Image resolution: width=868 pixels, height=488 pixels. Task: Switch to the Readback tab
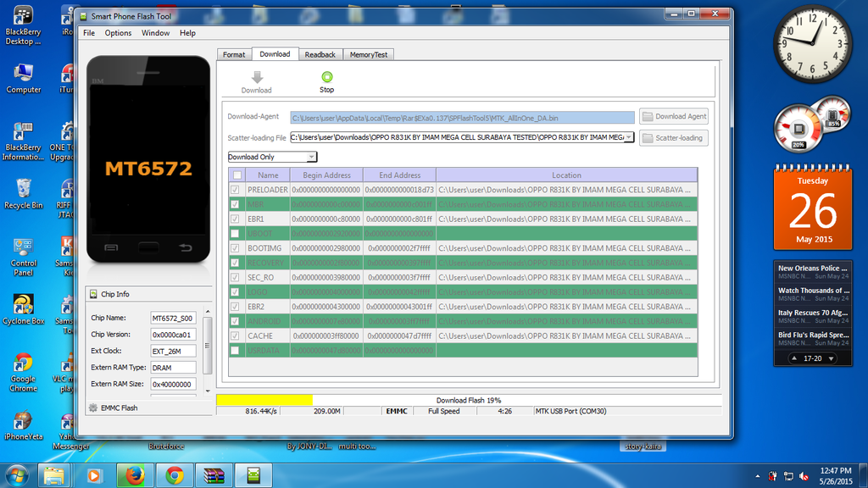[320, 54]
